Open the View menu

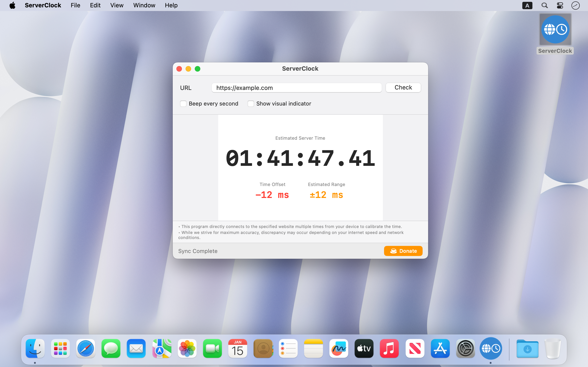(x=117, y=5)
